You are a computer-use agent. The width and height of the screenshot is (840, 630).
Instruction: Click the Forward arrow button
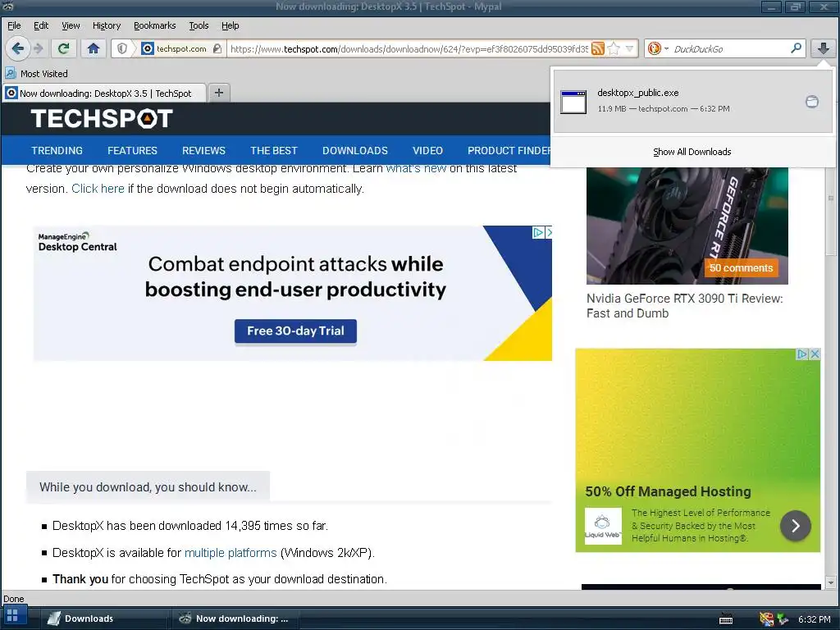point(39,48)
